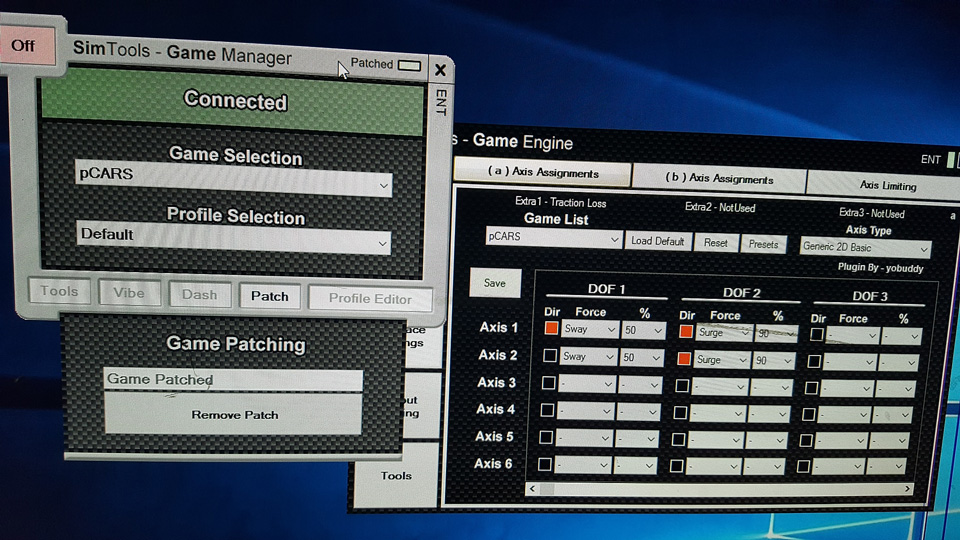Image resolution: width=960 pixels, height=540 pixels.
Task: Click the Load Default button
Action: tap(658, 241)
